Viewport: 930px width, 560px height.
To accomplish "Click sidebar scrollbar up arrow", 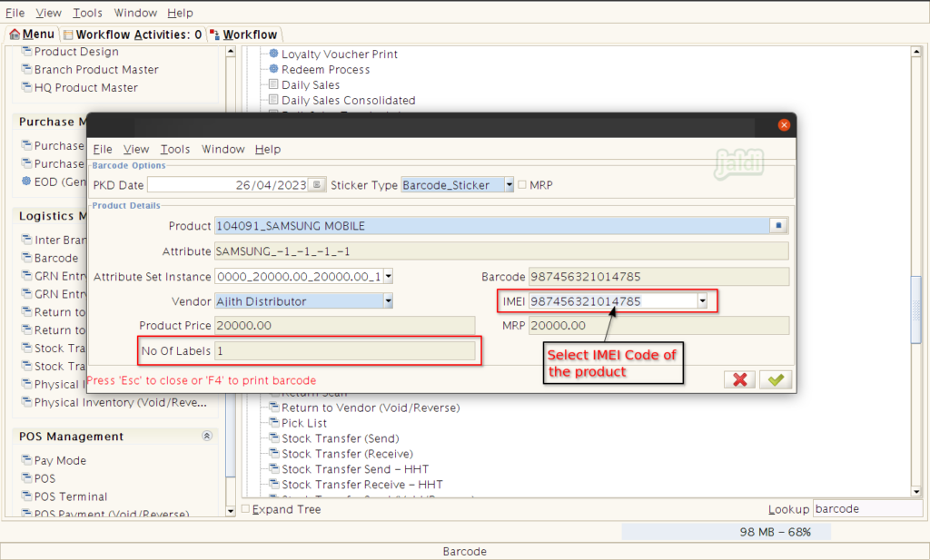I will tap(231, 52).
